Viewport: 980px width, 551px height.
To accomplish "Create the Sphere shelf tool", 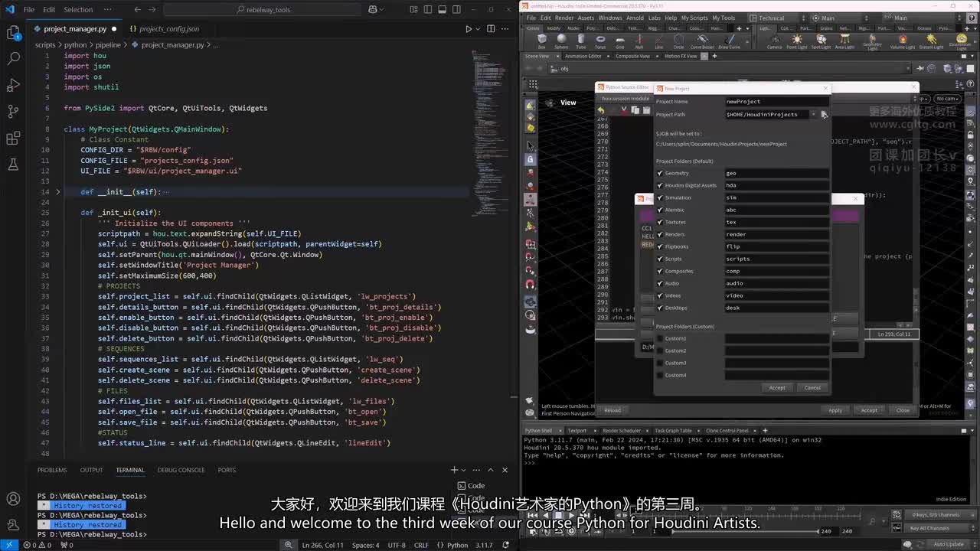I will pos(561,41).
